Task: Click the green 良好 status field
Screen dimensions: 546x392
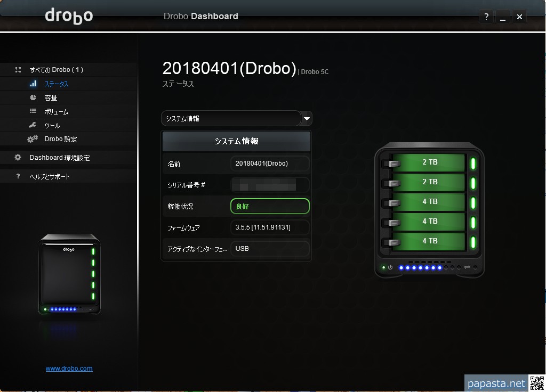Action: 270,206
